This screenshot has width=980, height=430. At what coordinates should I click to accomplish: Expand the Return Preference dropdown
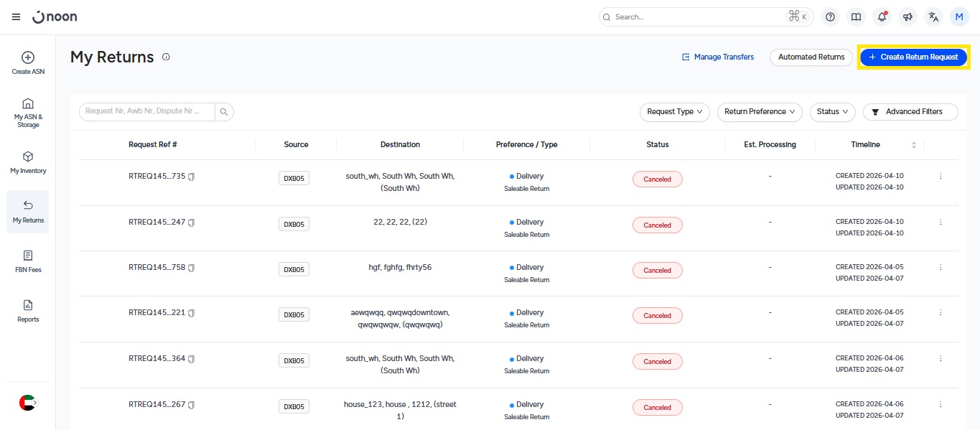[760, 111]
